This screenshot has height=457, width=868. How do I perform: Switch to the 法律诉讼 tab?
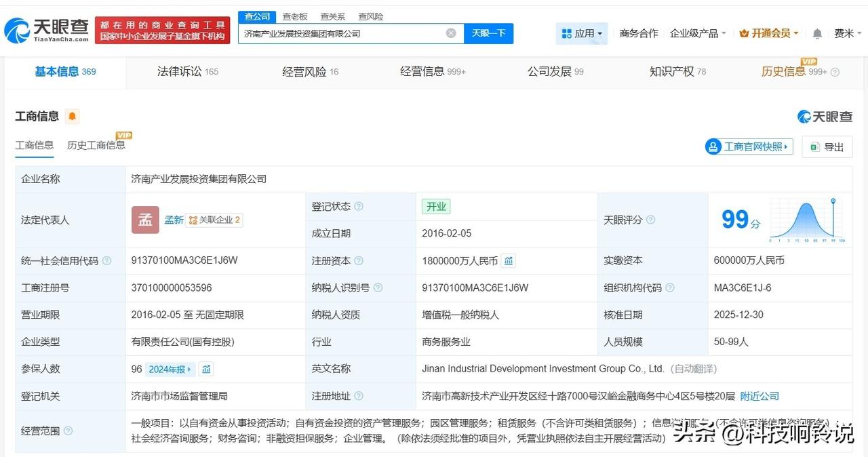pos(187,71)
